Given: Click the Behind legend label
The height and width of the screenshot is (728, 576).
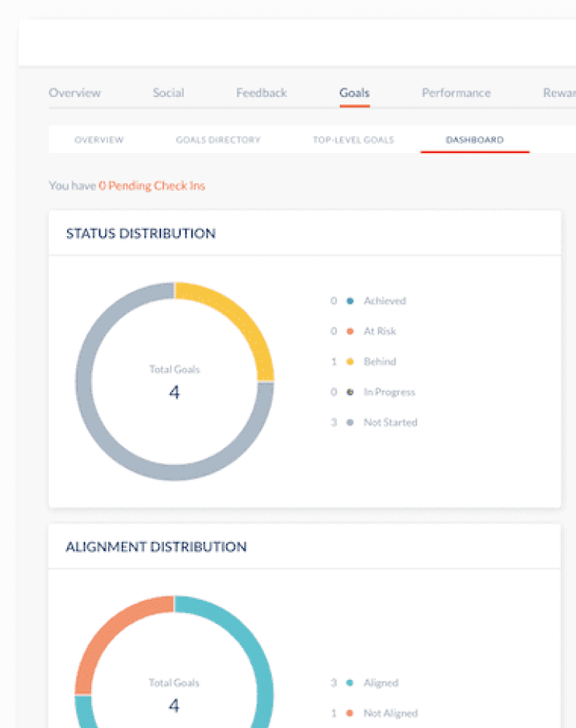Looking at the screenshot, I should click(380, 361).
